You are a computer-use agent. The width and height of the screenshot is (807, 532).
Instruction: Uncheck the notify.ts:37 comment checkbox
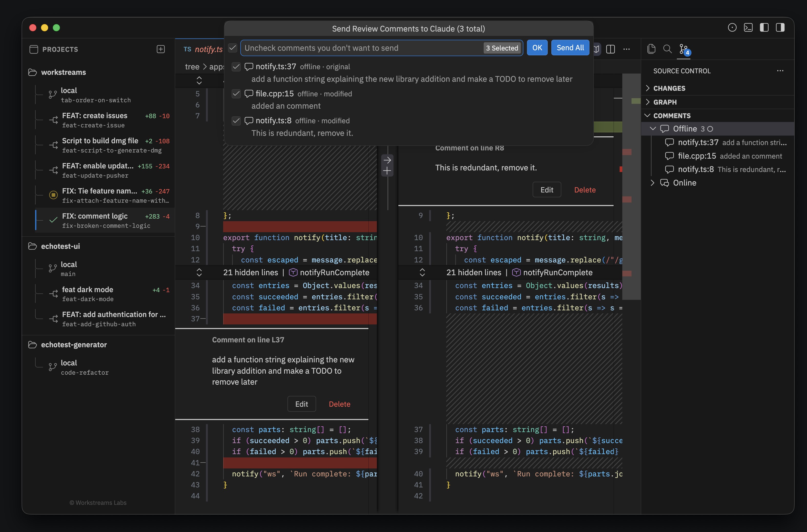point(236,67)
